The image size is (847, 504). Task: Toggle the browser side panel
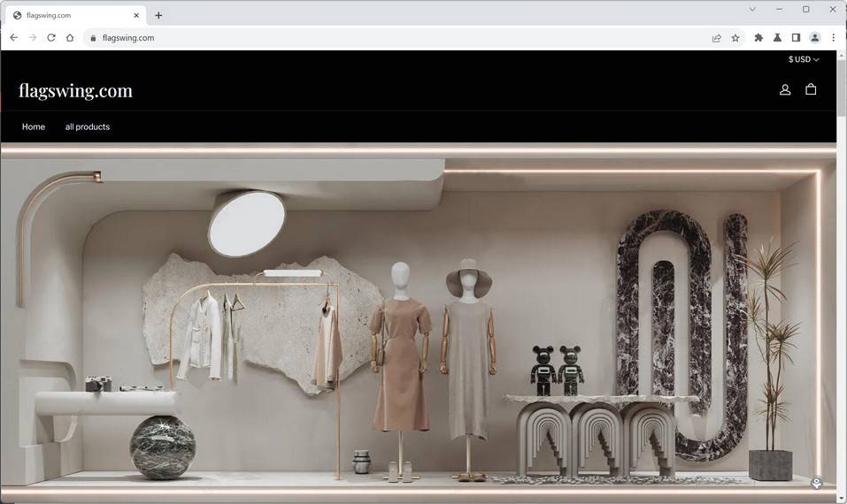(x=796, y=38)
